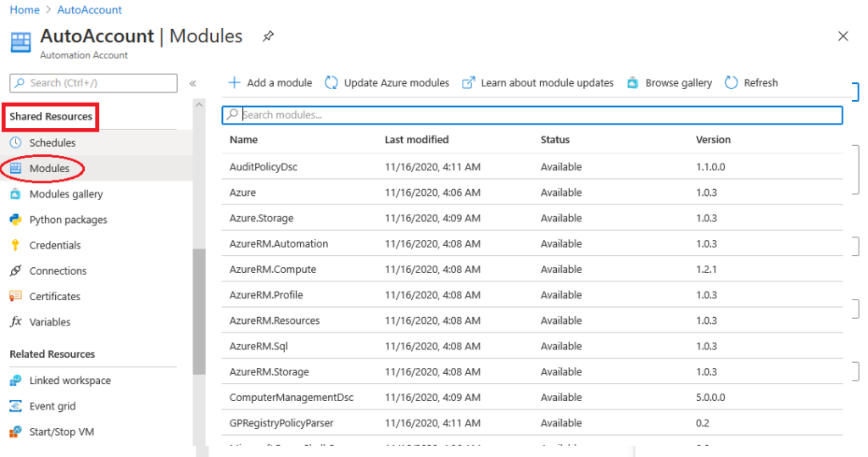Screen dimensions: 868x457
Task: Click Browse gallery button
Action: coord(670,82)
